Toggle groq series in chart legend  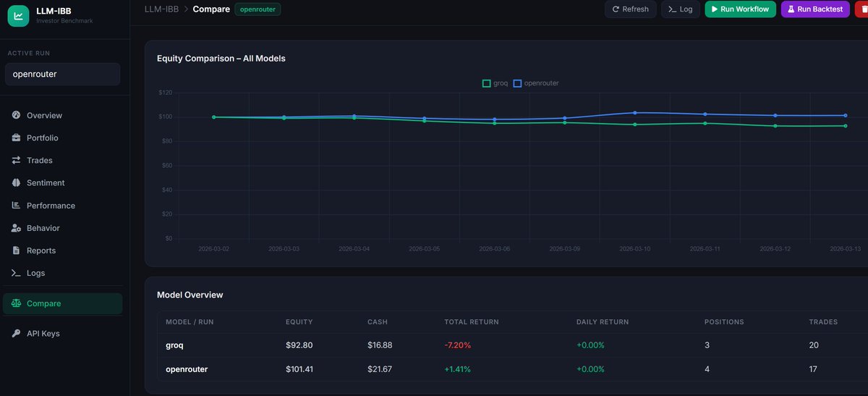[495, 83]
